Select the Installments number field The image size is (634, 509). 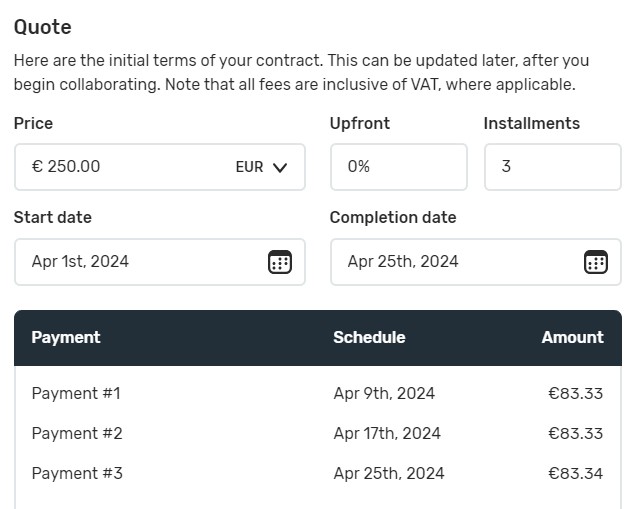coord(552,167)
